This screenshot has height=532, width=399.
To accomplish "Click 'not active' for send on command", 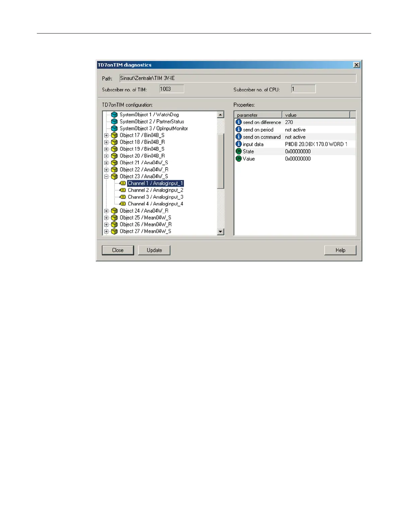I will pos(295,137).
